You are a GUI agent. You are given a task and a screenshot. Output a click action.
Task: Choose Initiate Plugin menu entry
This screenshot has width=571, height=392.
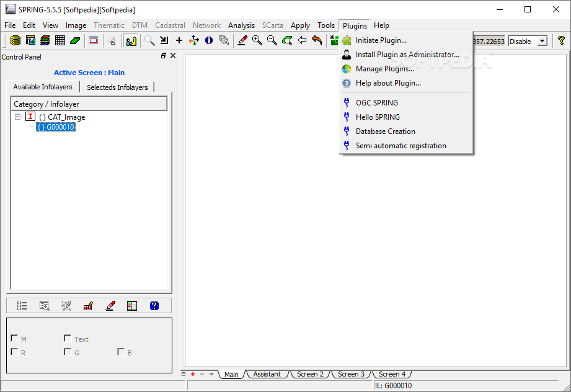(x=405, y=40)
